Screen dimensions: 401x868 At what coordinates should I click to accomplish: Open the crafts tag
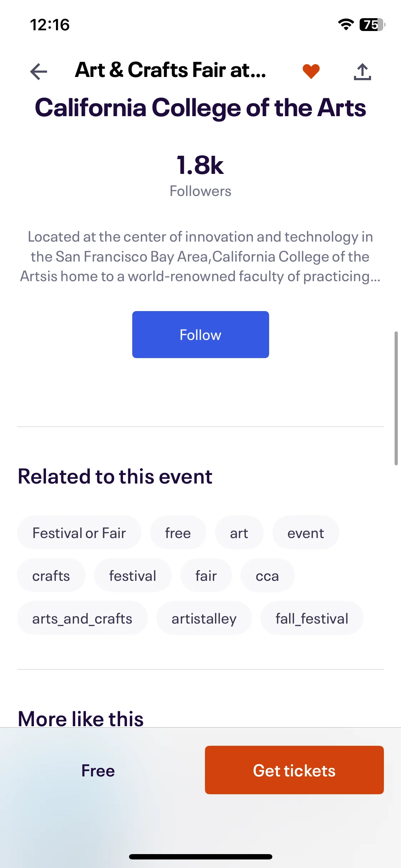point(51,575)
